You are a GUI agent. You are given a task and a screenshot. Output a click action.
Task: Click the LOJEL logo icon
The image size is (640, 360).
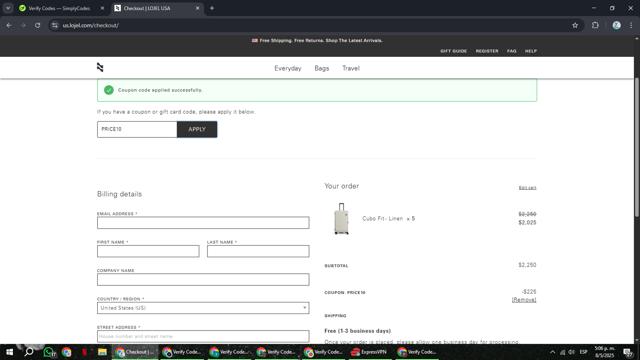pyautogui.click(x=100, y=67)
